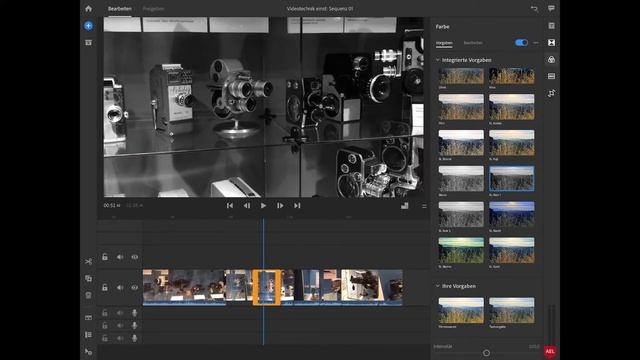
Task: Select the Bearbeiten tab in Farbe panel
Action: pyautogui.click(x=473, y=43)
